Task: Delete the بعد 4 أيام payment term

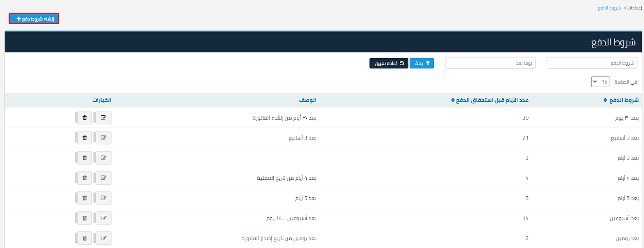Action: tap(85, 178)
